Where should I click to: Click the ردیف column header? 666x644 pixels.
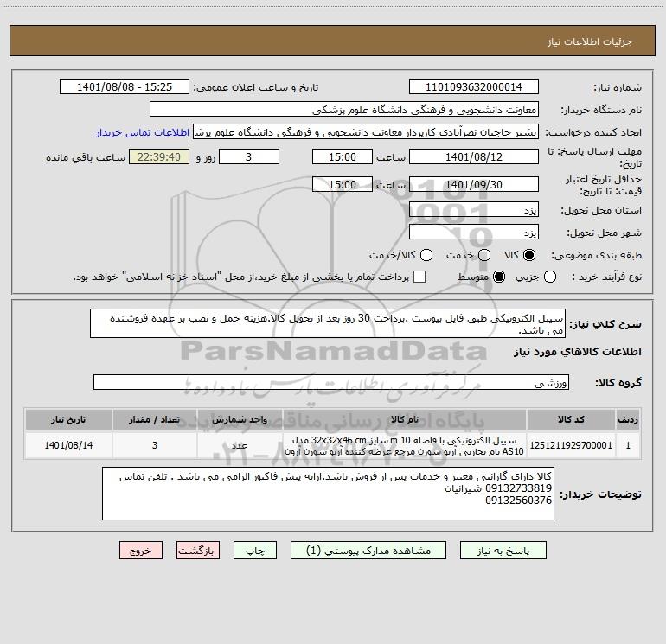tap(628, 419)
